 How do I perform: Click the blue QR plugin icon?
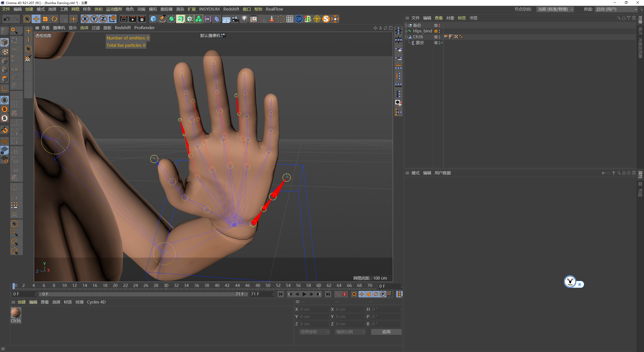(x=299, y=19)
